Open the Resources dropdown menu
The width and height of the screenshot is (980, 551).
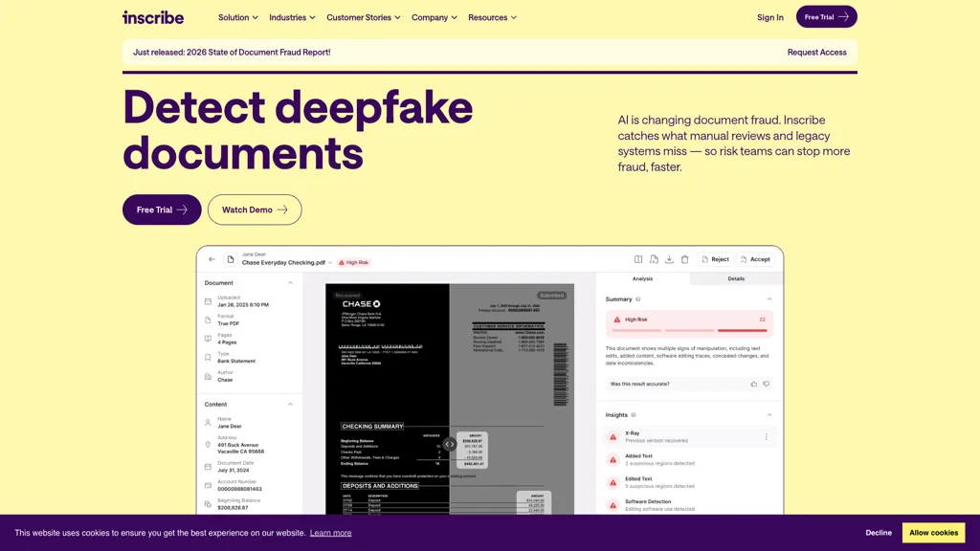[x=492, y=17]
